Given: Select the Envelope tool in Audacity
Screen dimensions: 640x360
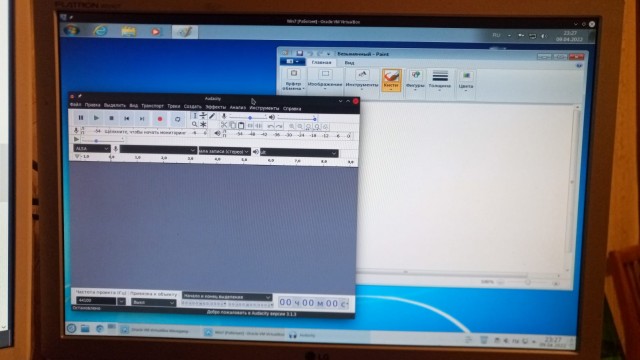Looking at the screenshot, I should 203,116.
